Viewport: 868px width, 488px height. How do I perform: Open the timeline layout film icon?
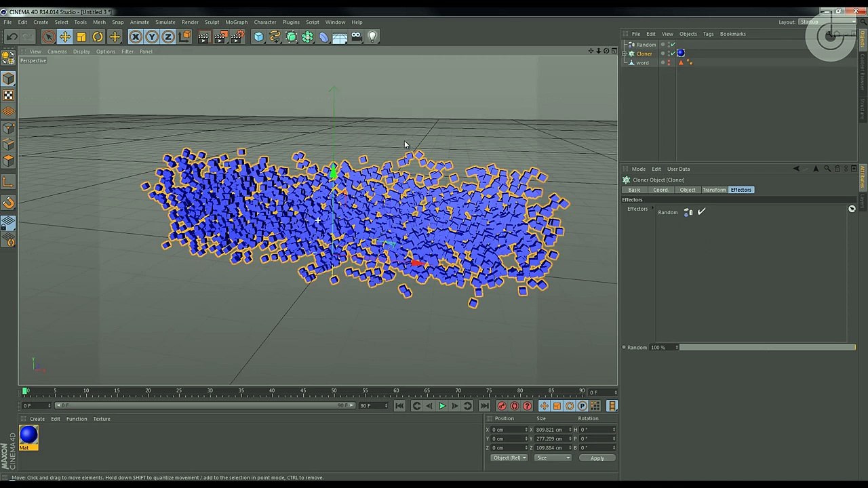pos(612,406)
